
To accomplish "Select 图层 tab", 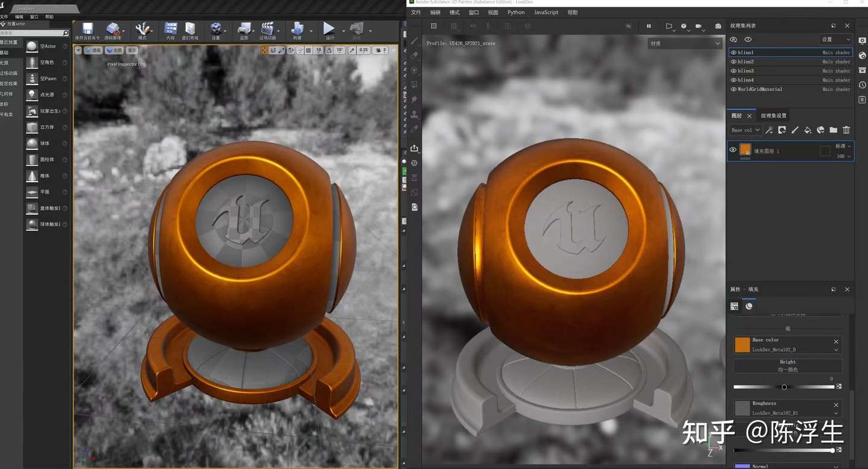I will 737,116.
